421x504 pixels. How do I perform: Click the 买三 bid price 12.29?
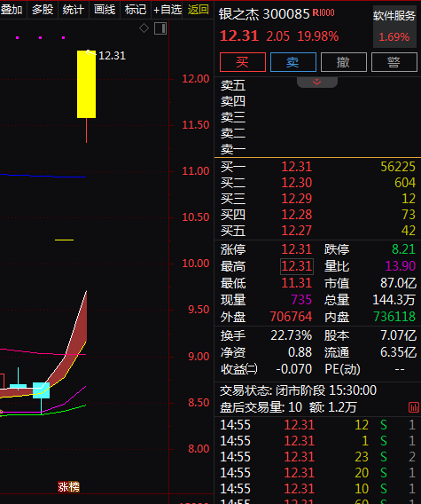(x=297, y=199)
